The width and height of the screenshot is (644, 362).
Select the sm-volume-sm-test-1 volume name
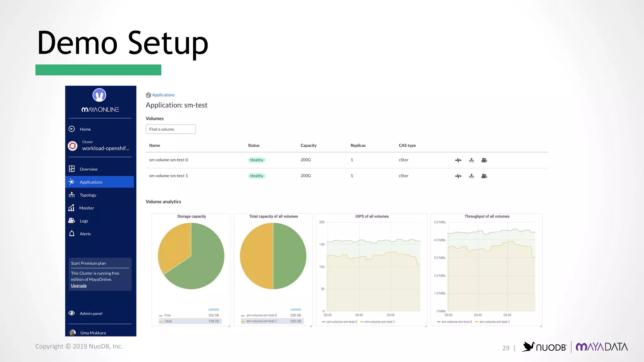coord(168,176)
